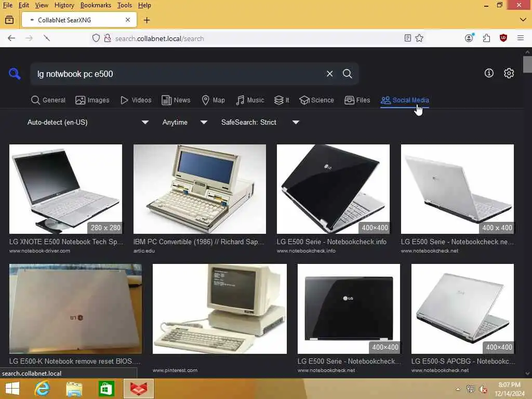This screenshot has height=399, width=532.
Task: Click the muted volume tray icon
Action: [483, 389]
